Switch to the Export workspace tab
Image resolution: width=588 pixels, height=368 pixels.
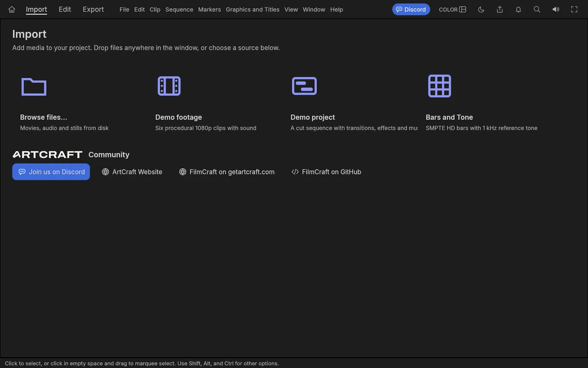[x=93, y=9]
